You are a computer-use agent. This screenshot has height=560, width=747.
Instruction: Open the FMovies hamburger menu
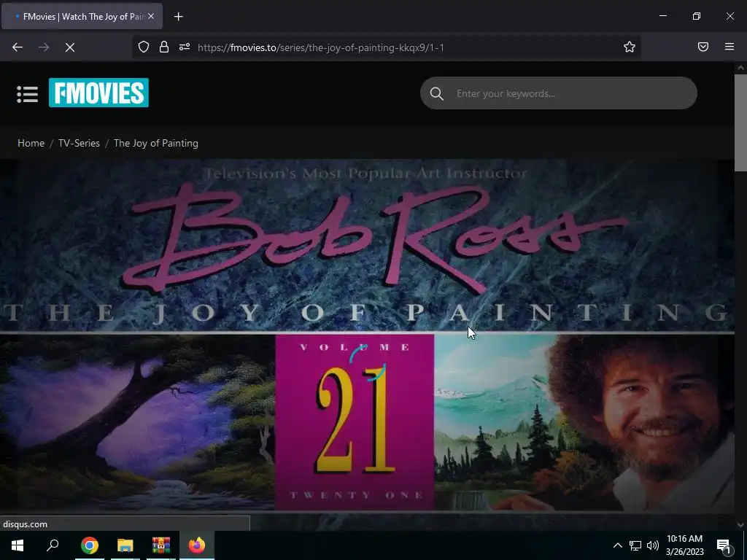[x=27, y=94]
